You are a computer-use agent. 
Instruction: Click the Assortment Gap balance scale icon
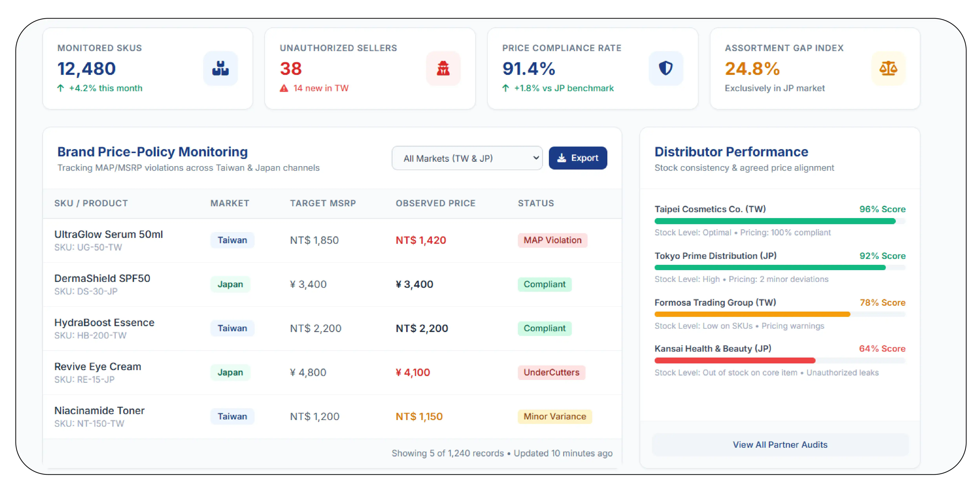coord(888,69)
